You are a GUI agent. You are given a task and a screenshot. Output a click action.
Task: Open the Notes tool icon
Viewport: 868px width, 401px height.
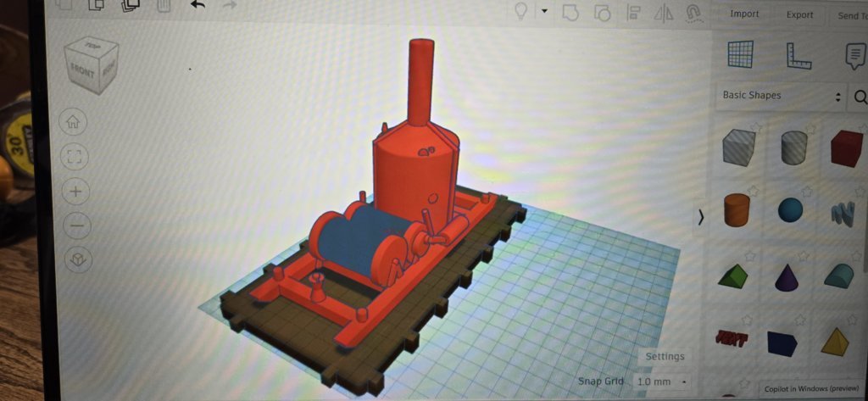856,57
